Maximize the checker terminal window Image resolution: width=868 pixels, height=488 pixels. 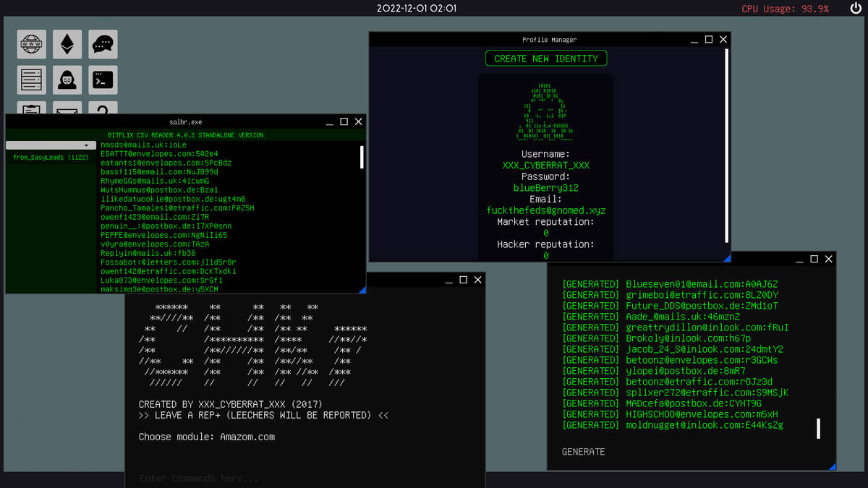click(463, 280)
